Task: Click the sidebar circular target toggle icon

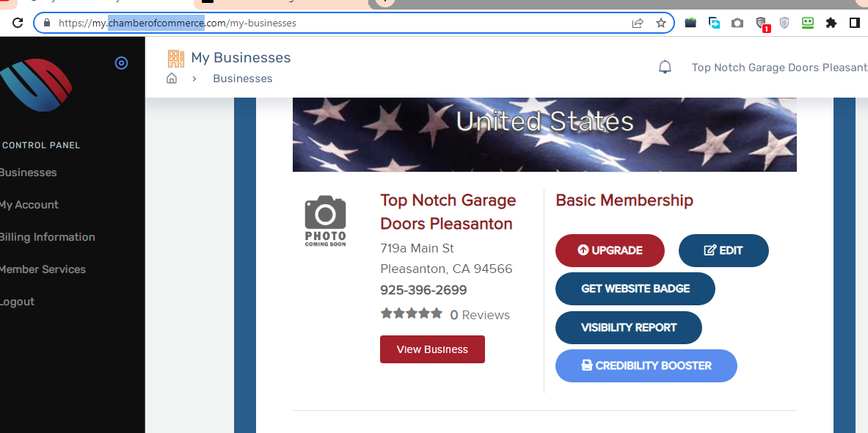Action: tap(121, 62)
